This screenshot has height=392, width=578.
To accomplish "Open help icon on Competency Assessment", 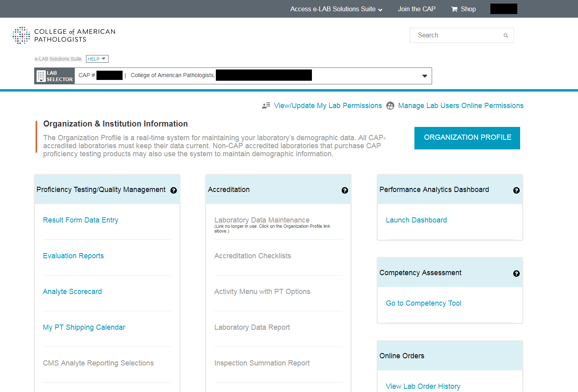I will pyautogui.click(x=517, y=274).
